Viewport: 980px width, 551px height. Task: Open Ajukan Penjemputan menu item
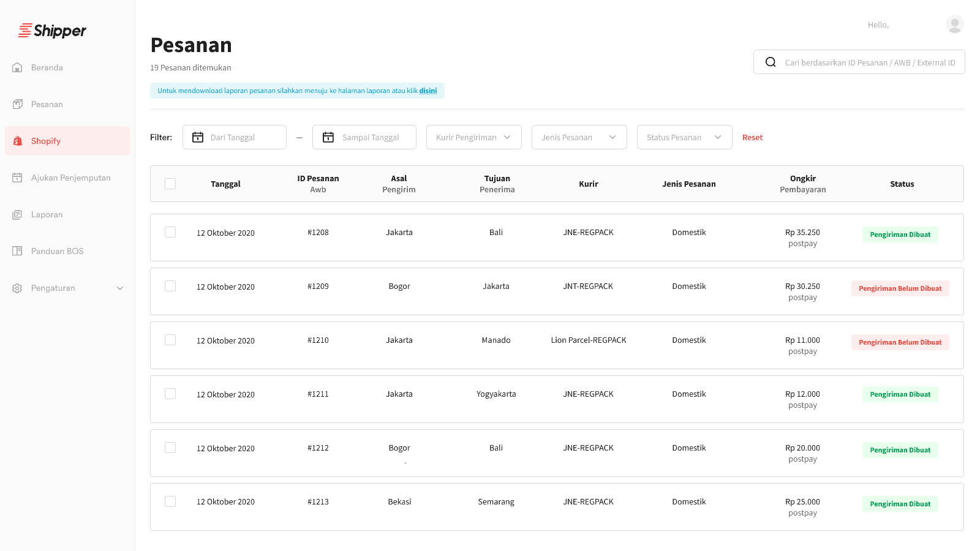tap(67, 178)
